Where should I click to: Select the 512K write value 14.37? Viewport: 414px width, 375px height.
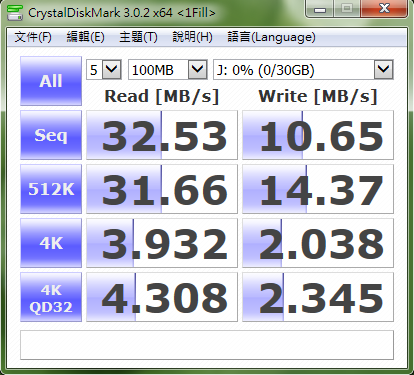click(318, 189)
